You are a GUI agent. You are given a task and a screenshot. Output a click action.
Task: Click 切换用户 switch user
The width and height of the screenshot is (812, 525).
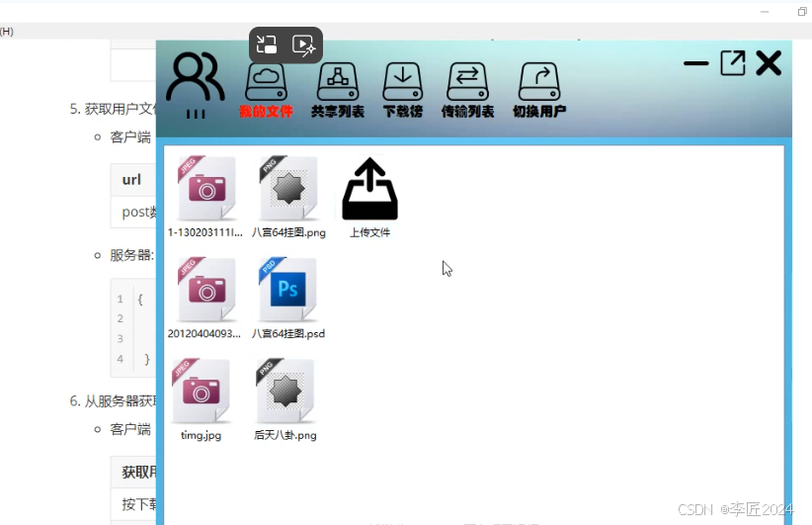[x=539, y=90]
